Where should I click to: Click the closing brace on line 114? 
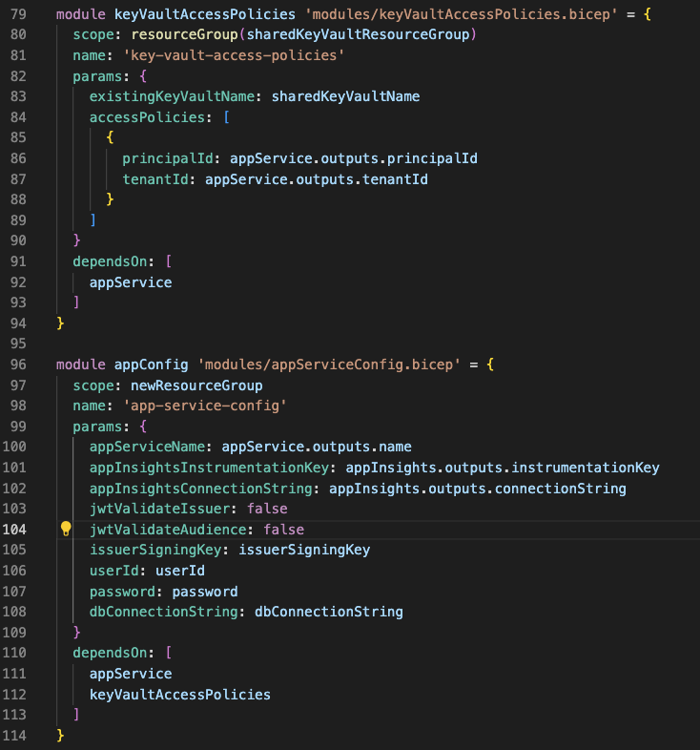pyautogui.click(x=60, y=735)
